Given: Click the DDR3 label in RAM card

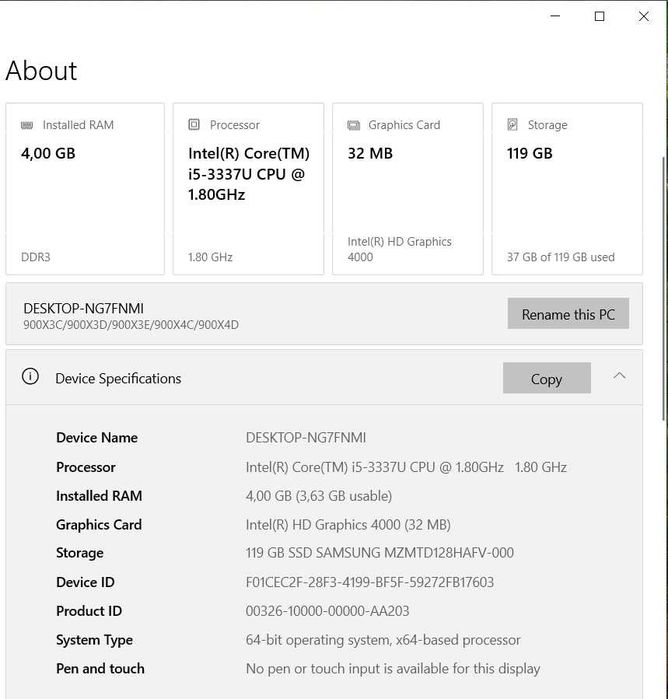Looking at the screenshot, I should pos(36,257).
